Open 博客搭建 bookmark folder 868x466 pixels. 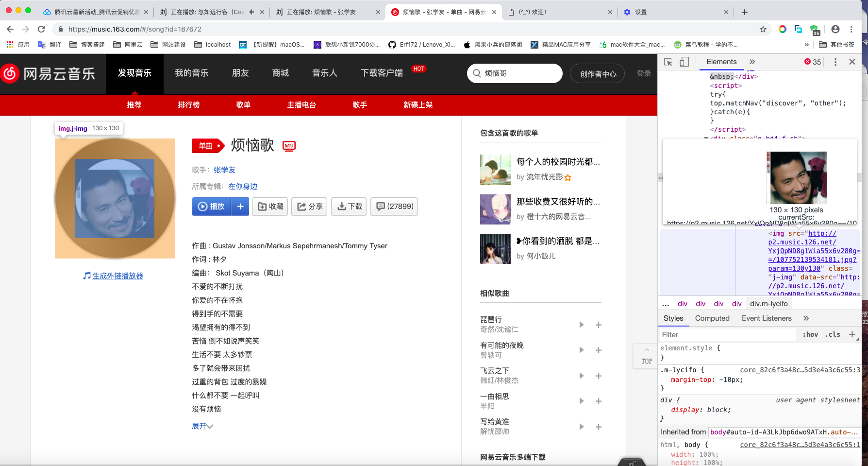[x=87, y=44]
